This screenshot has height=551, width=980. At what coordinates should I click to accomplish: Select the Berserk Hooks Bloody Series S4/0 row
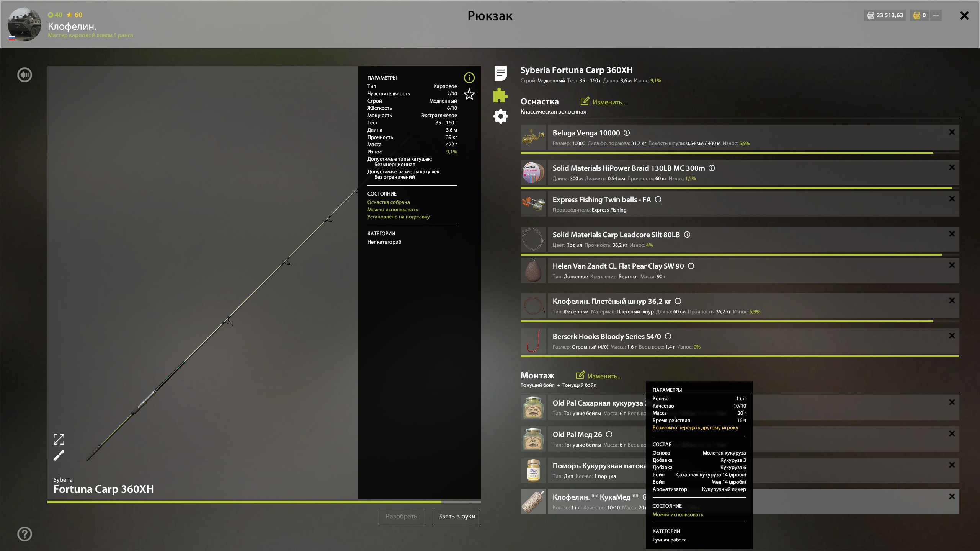coord(753,341)
